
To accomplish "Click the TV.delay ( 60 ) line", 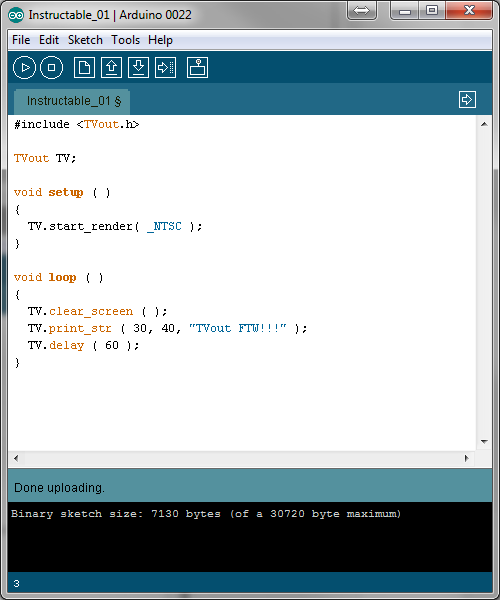I will click(83, 345).
